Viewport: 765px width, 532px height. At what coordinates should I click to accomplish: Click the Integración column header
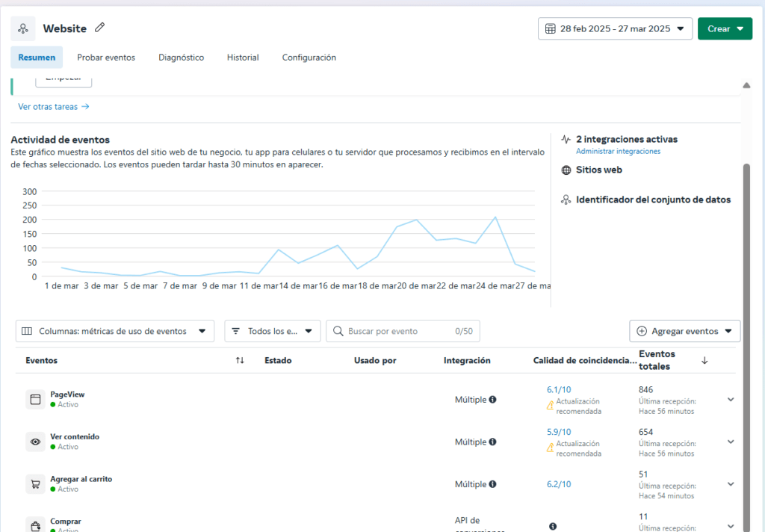pyautogui.click(x=467, y=360)
